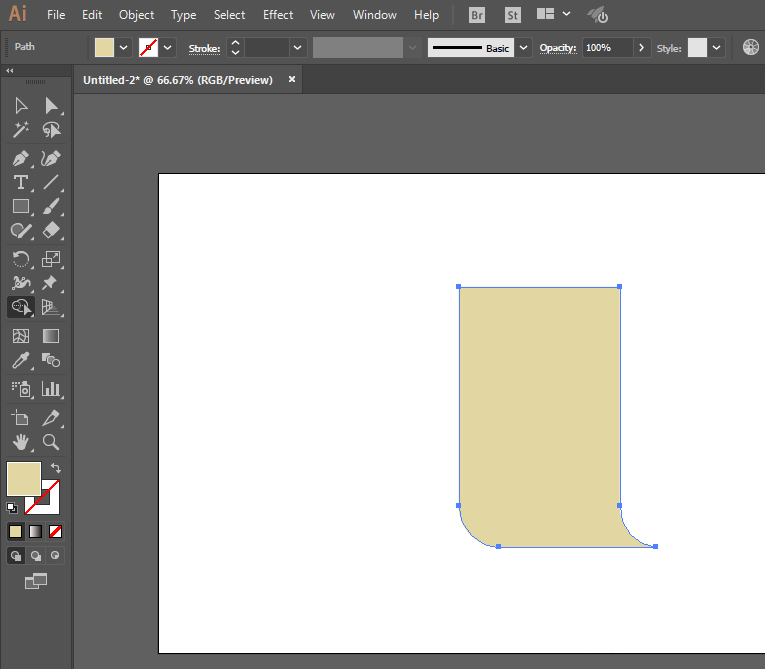
Task: Select the Rectangle tool
Action: pyautogui.click(x=21, y=206)
